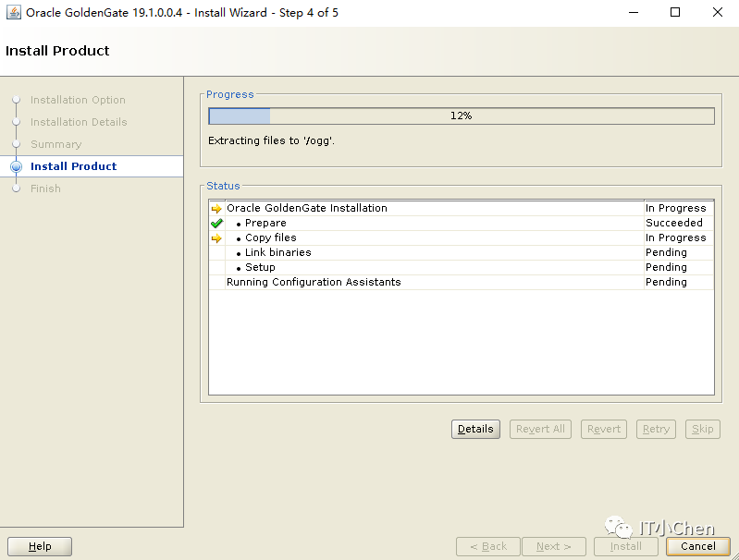This screenshot has height=560, width=739.
Task: Click the Status group label
Action: 223,186
